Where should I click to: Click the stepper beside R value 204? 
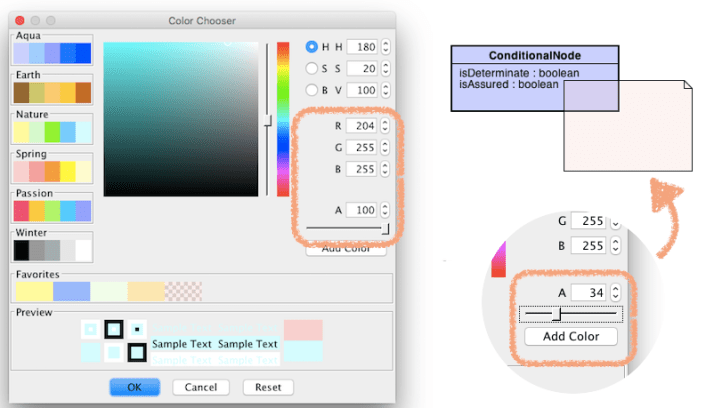click(x=386, y=127)
